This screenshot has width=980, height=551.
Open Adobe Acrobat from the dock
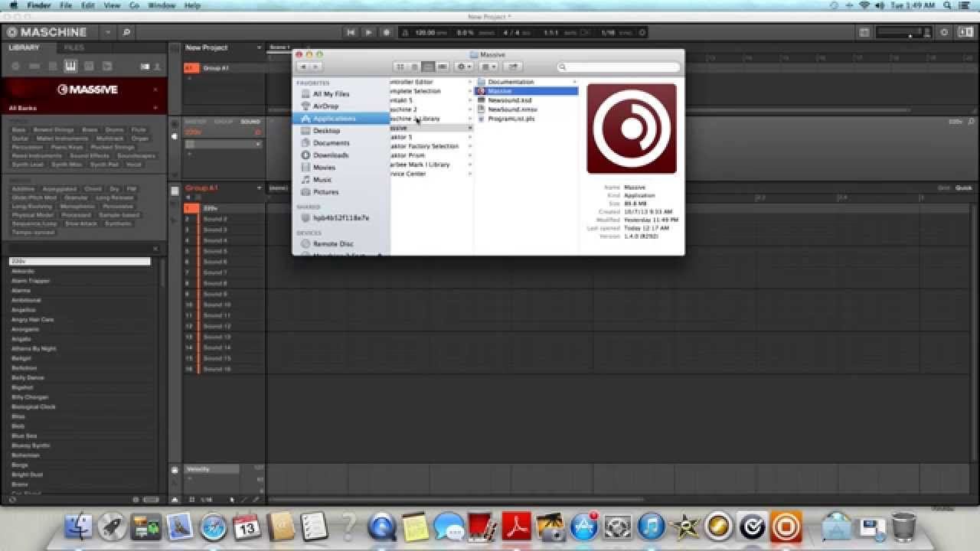pos(517,527)
